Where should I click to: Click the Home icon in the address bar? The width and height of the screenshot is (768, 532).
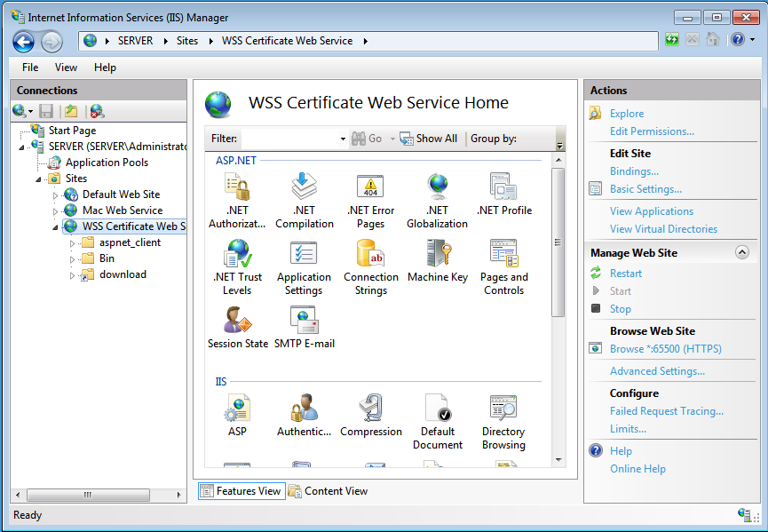(713, 39)
